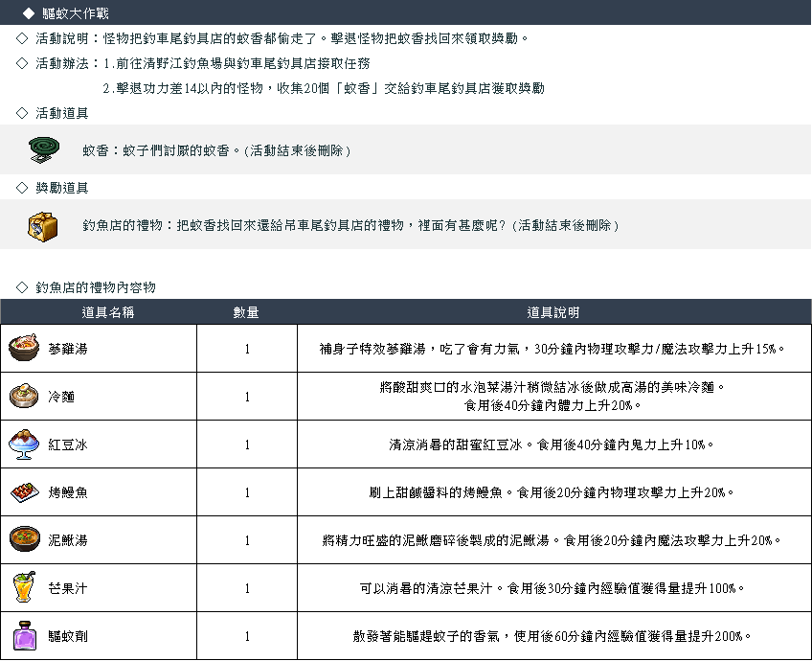Select the 活動道具 section heading

point(62,113)
